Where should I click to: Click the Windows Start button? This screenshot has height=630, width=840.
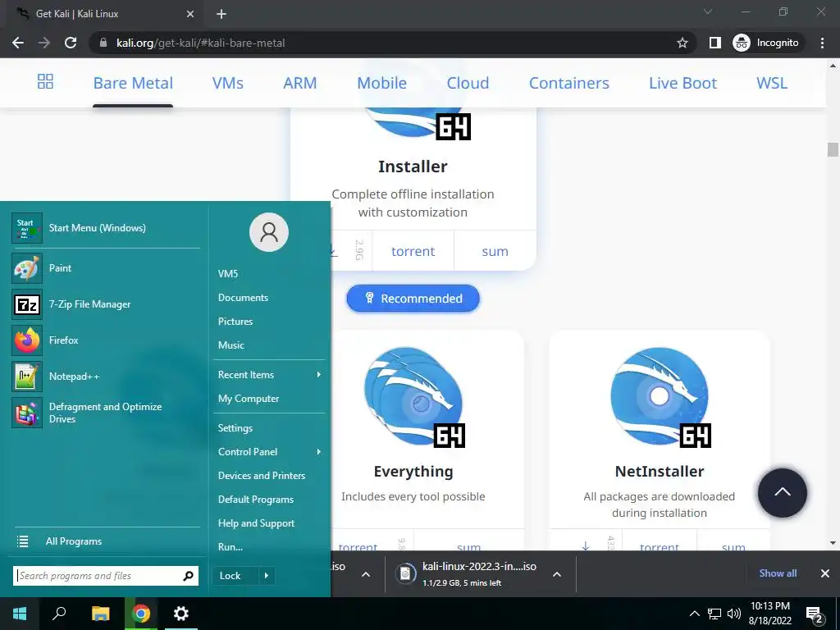(x=20, y=614)
